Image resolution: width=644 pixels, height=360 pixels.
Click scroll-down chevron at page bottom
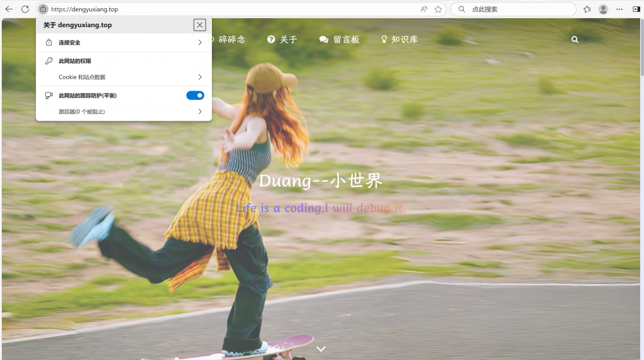(321, 349)
